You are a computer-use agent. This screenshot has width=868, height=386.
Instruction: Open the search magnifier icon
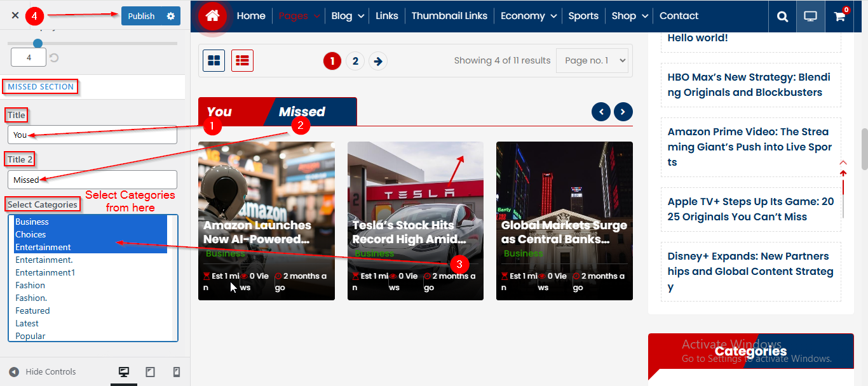(782, 17)
